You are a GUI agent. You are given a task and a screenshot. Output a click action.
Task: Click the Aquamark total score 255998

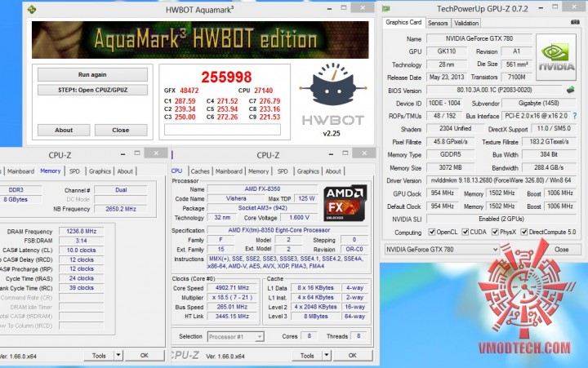[x=226, y=77]
